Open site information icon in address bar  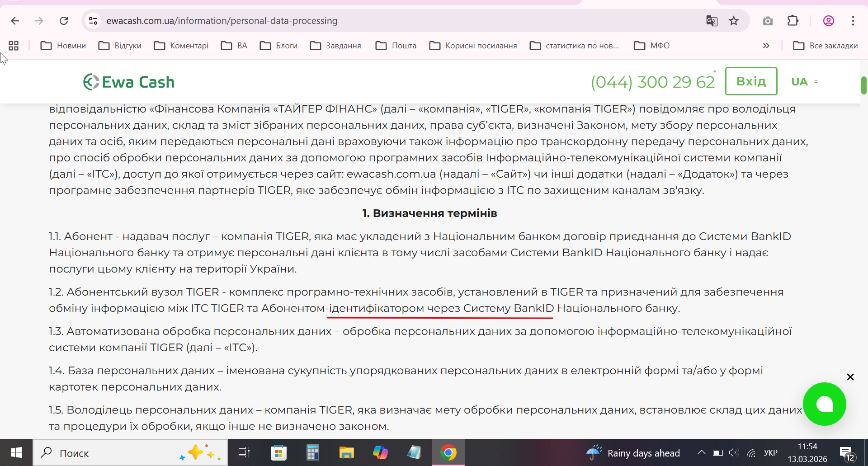93,21
